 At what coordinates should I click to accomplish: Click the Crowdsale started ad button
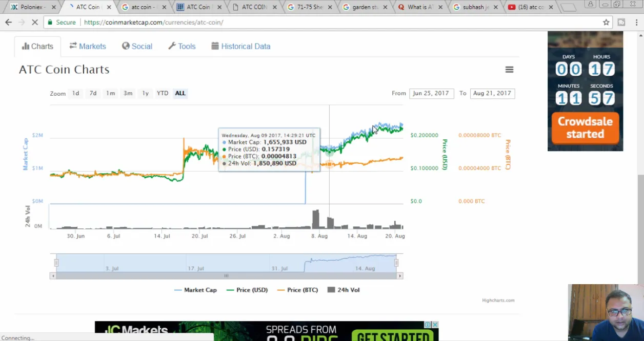point(585,128)
